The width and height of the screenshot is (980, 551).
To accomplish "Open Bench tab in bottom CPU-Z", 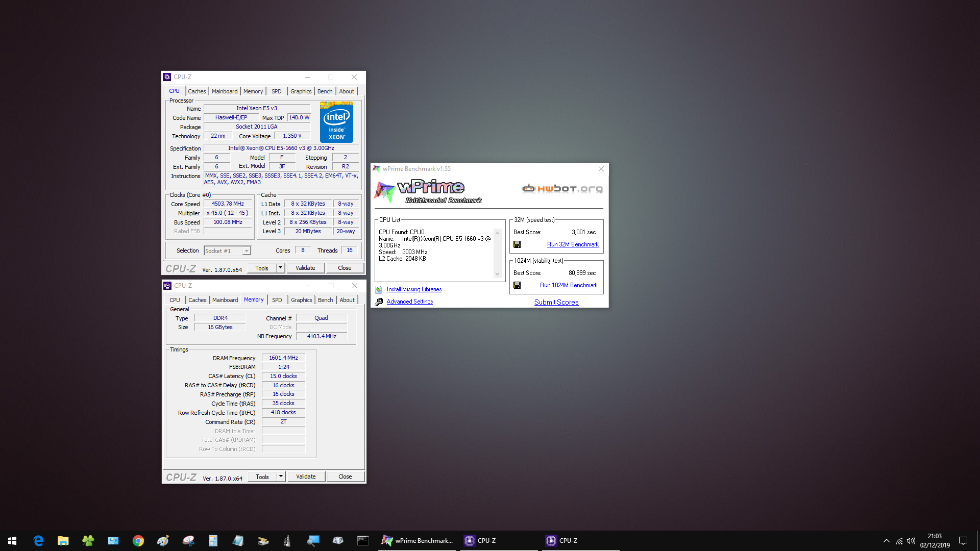I will pyautogui.click(x=326, y=300).
